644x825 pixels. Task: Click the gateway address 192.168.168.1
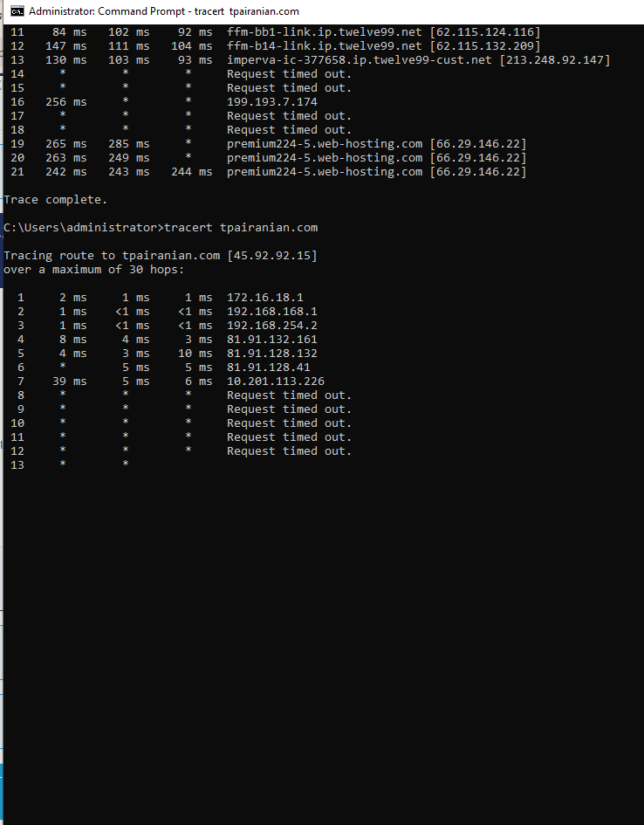coord(272,312)
